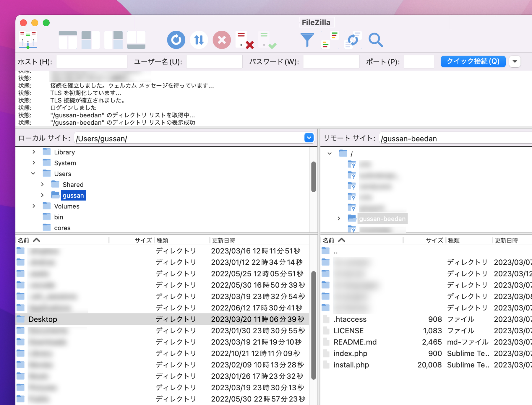Toggle the transfer queue panel

click(x=136, y=40)
